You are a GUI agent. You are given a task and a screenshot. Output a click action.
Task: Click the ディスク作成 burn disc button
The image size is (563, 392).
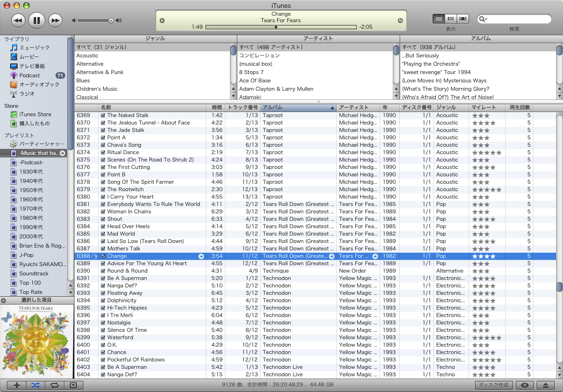point(494,385)
